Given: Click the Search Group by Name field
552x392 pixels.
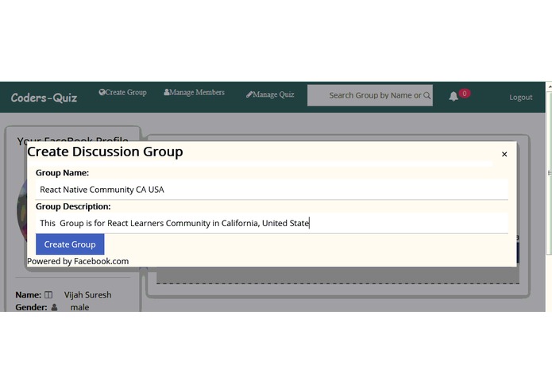Looking at the screenshot, I should pyautogui.click(x=369, y=95).
